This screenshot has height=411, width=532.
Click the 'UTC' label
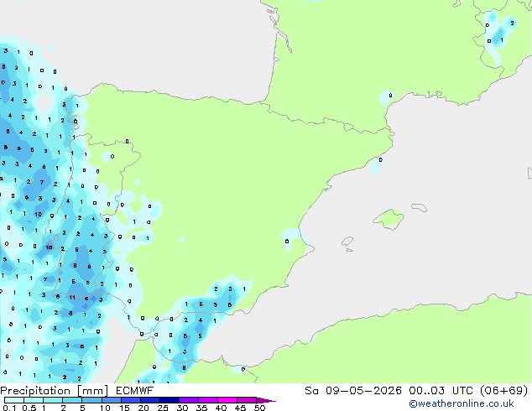[x=462, y=391]
